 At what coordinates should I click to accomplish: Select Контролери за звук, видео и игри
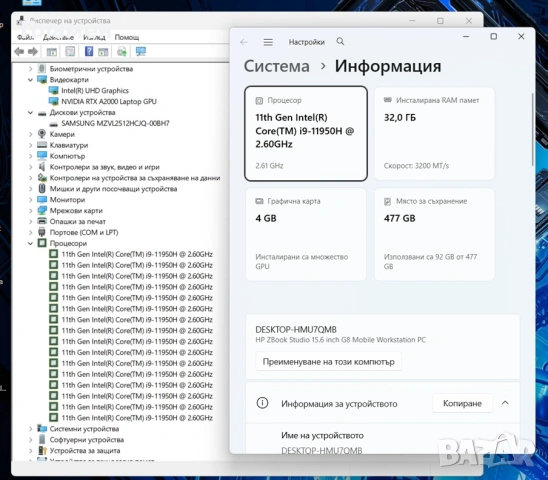pos(104,167)
